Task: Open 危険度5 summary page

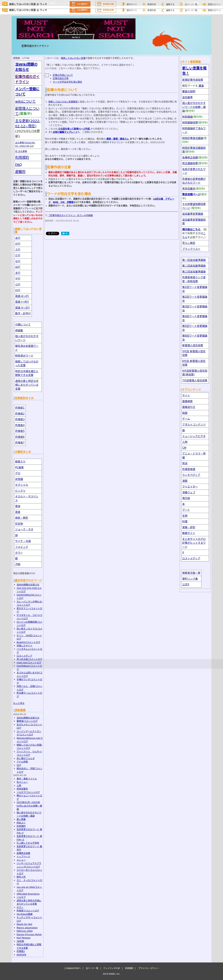Action: coord(20,431)
